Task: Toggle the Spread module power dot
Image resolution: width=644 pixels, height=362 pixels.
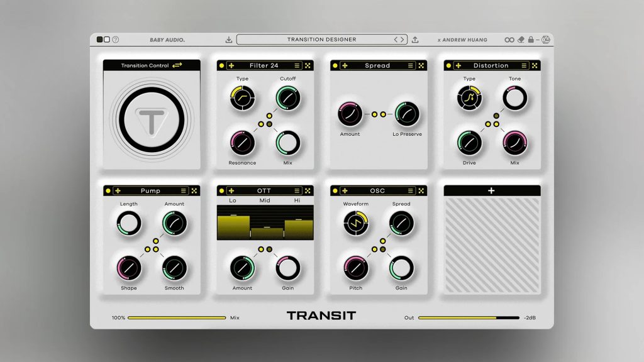Action: [335, 65]
